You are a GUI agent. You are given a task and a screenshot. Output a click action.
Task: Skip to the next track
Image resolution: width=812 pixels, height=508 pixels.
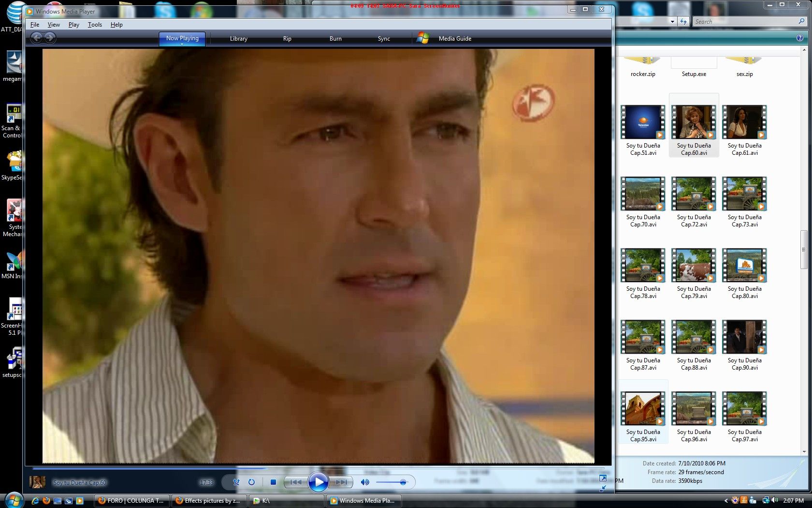click(341, 482)
